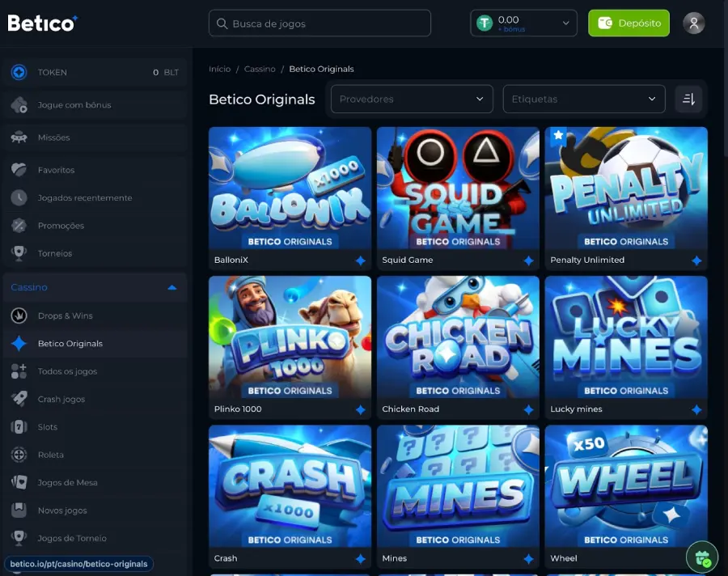Viewport: 728px width, 576px height.
Task: Click the Todos os jogos grid icon
Action: [x=19, y=371]
